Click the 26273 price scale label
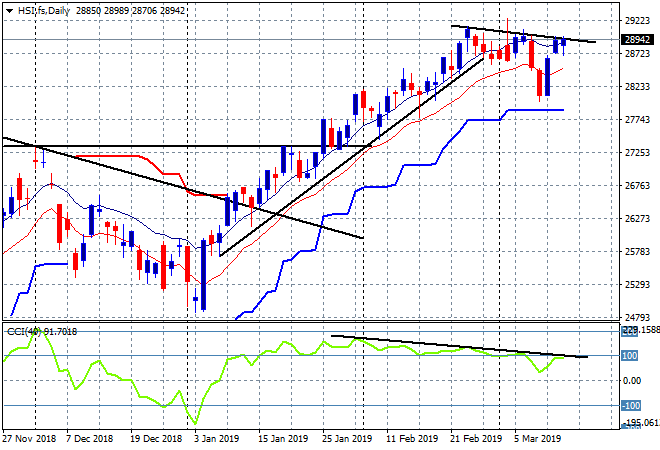 point(637,218)
